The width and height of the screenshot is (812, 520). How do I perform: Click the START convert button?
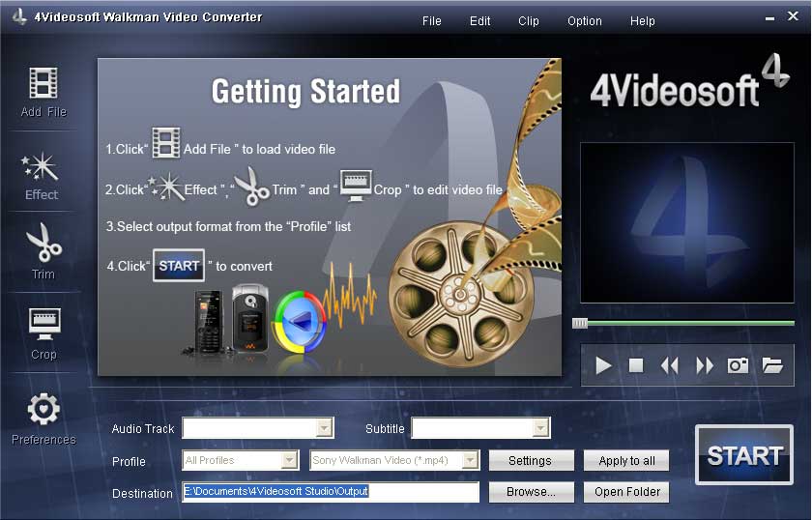pos(744,455)
